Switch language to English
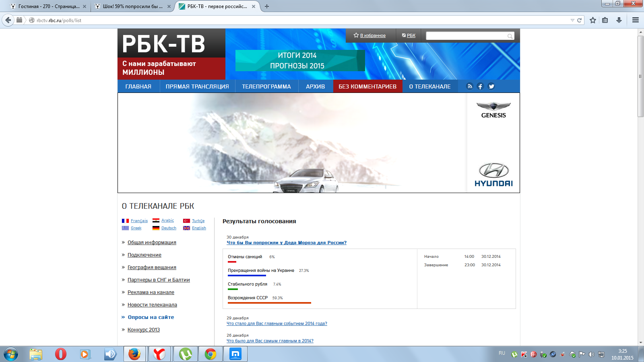Viewport: 644px width, 362px height. coord(199,228)
